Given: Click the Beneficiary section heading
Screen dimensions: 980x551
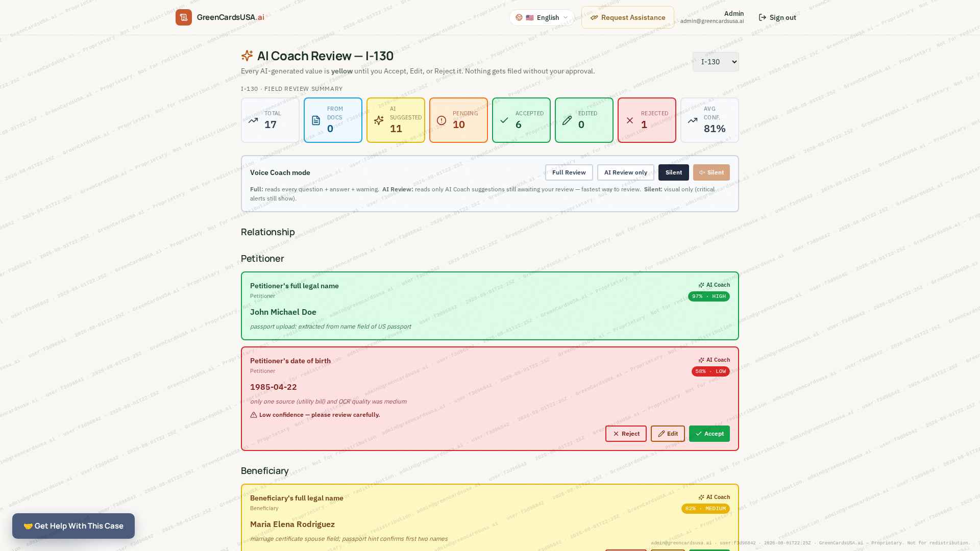Looking at the screenshot, I should click(x=265, y=471).
